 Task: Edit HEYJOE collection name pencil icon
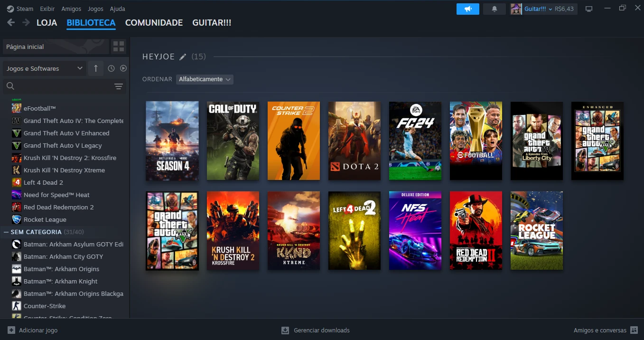point(183,57)
